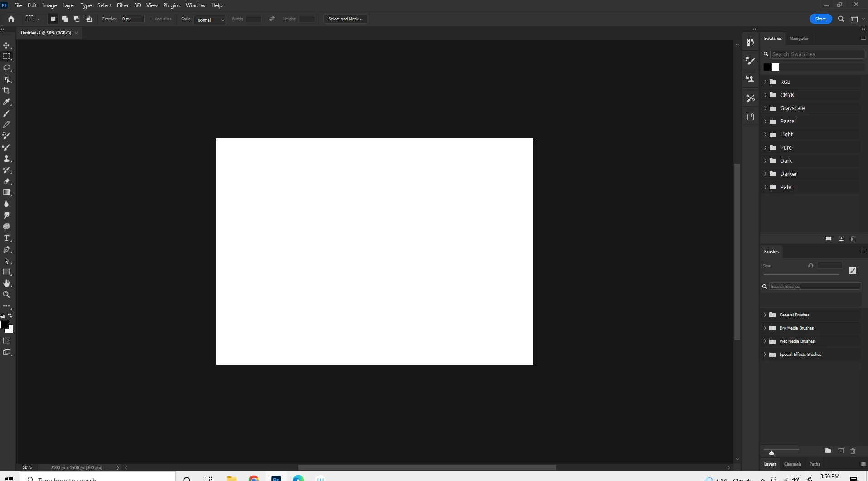
Task: Select the Gradient tool
Action: click(x=6, y=193)
